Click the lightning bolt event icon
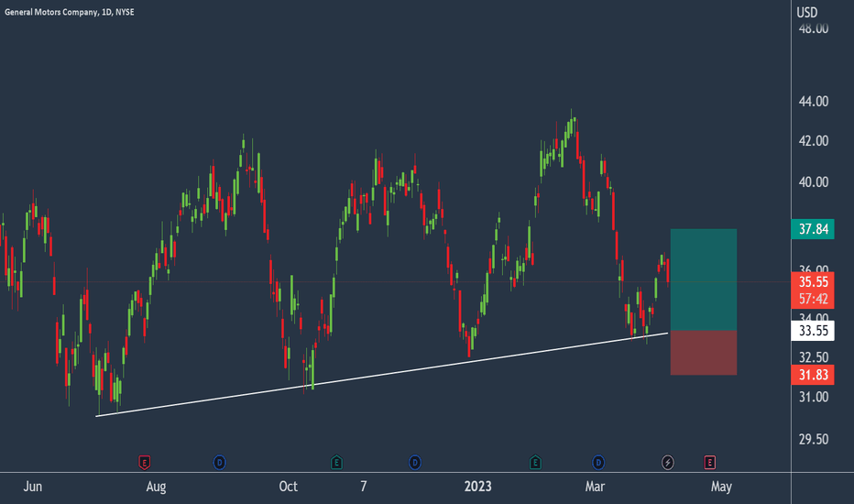The width and height of the screenshot is (854, 504). pos(668,463)
